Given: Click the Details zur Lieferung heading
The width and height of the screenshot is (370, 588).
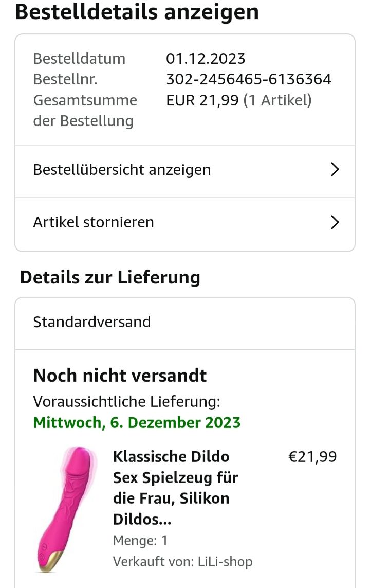Looking at the screenshot, I should click(110, 277).
